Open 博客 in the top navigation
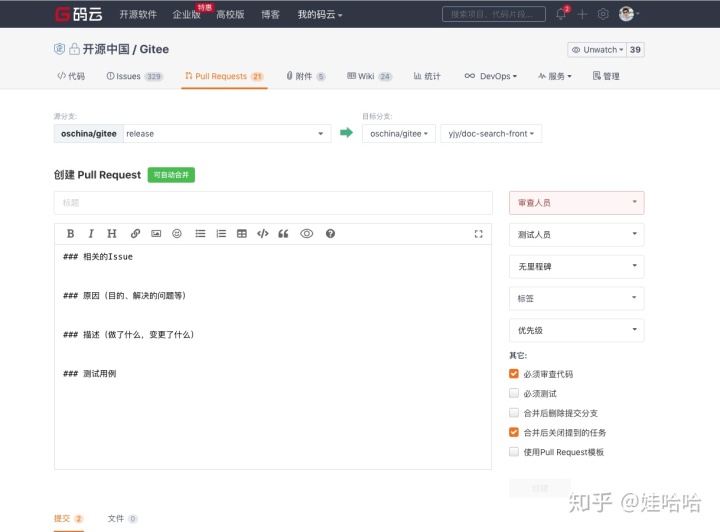Viewport: 720px width, 532px height. (270, 15)
